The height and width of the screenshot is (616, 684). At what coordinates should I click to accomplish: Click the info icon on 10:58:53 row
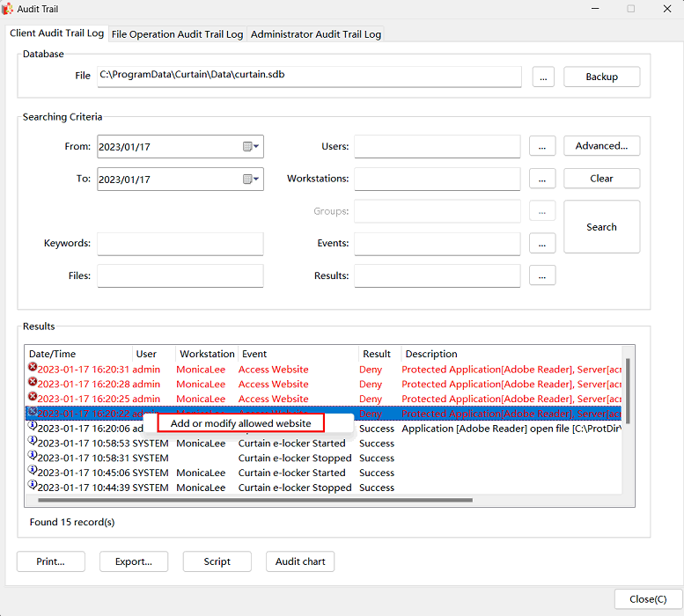pyautogui.click(x=33, y=444)
